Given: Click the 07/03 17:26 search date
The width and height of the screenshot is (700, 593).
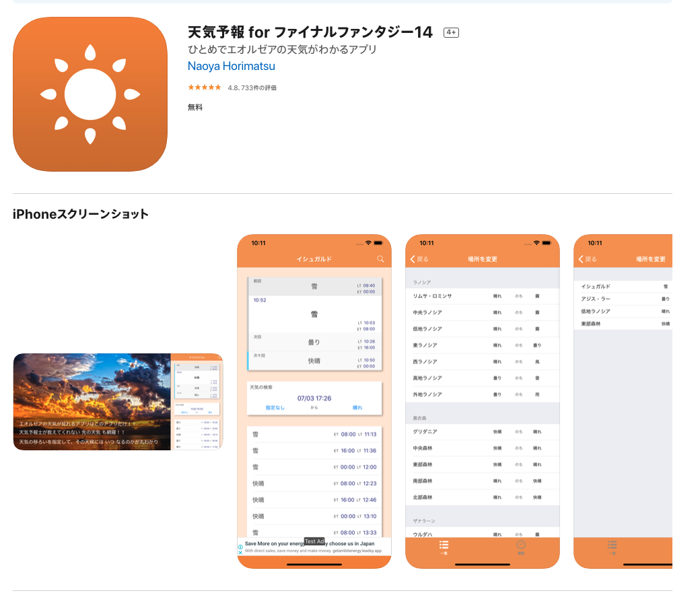Looking at the screenshot, I should coord(314,398).
